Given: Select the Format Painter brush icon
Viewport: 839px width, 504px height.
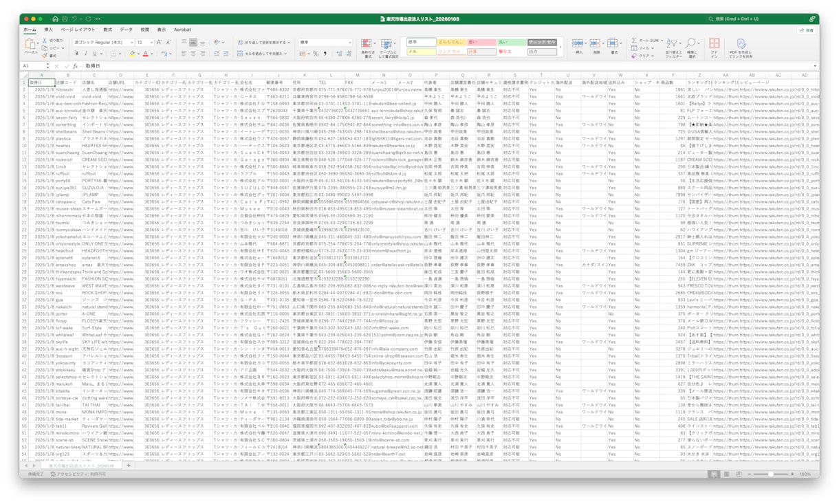Looking at the screenshot, I should (45, 55).
